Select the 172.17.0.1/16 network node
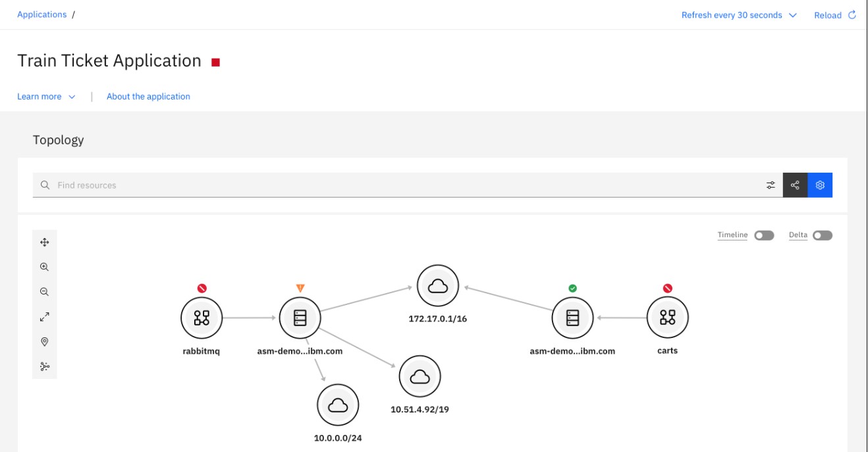The width and height of the screenshot is (868, 452). [x=437, y=286]
